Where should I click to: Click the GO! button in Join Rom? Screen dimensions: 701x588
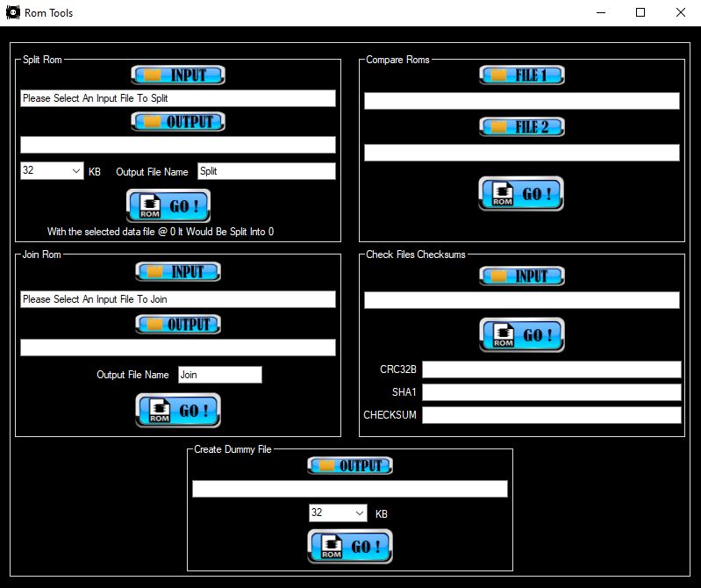point(178,411)
